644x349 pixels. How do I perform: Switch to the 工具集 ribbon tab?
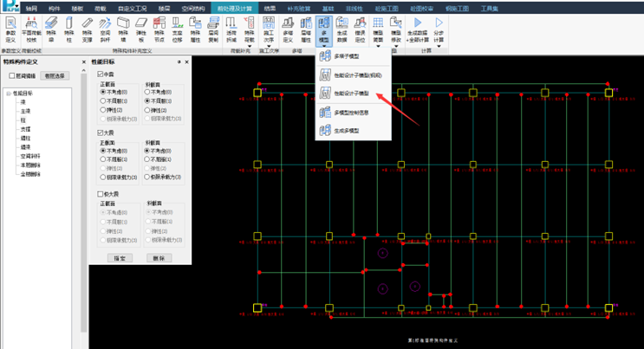[489, 8]
